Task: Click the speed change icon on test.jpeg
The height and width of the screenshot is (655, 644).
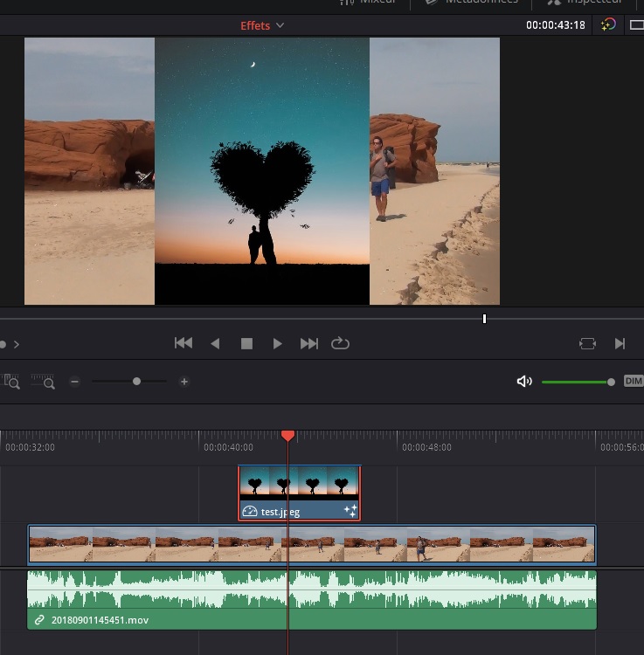Action: tap(250, 512)
